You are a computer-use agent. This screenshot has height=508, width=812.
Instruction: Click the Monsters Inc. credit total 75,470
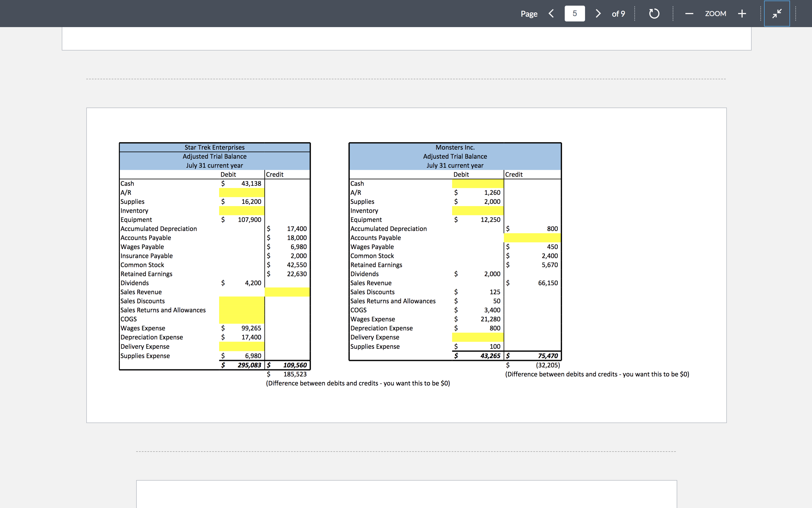548,356
